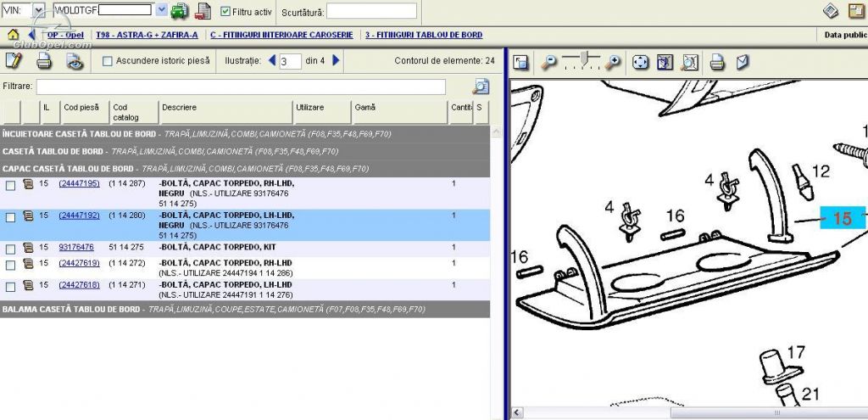
Task: Open T98 - ASTRA-G + ZAFIRA-A link
Action: tap(147, 35)
